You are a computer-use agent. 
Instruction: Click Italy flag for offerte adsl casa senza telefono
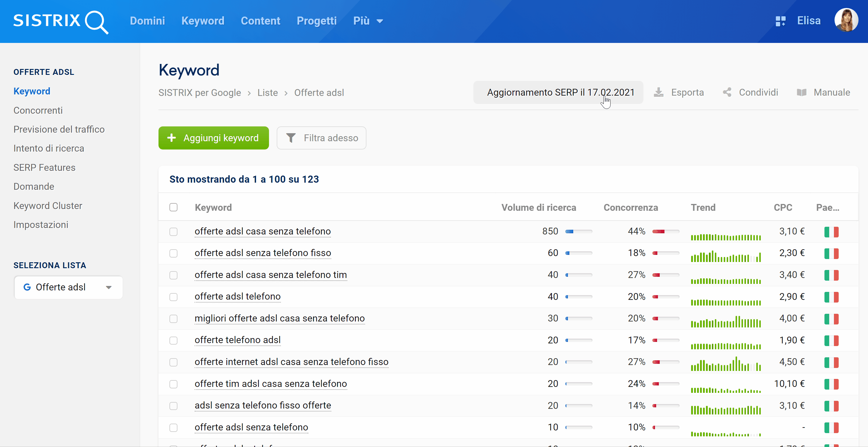click(x=831, y=231)
